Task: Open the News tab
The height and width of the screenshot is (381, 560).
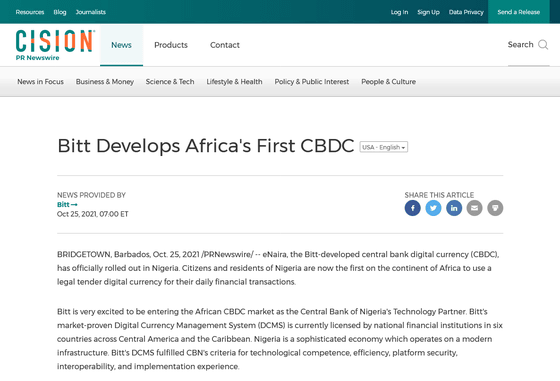Action: coord(121,45)
